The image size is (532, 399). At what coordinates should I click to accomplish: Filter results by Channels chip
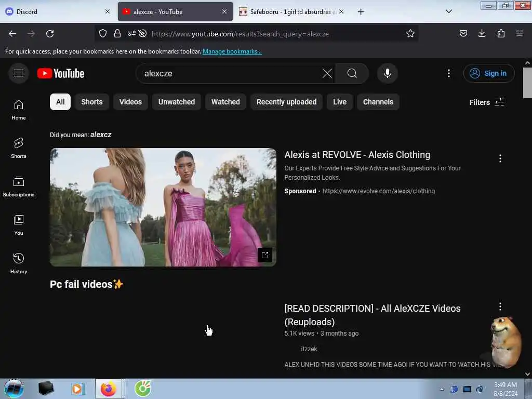378,102
